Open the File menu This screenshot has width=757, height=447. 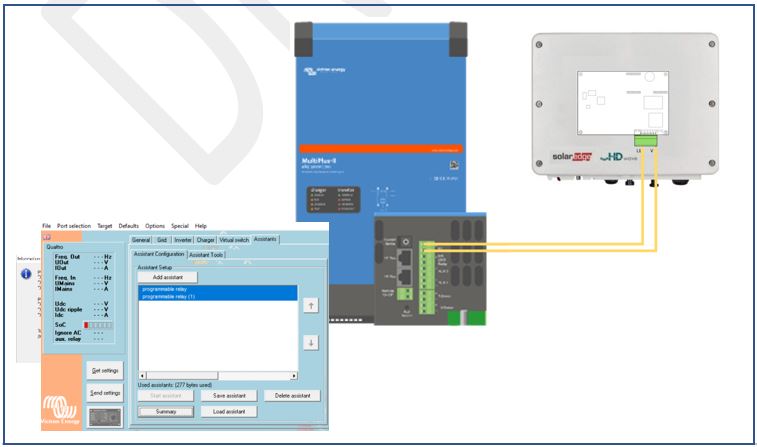(46, 226)
